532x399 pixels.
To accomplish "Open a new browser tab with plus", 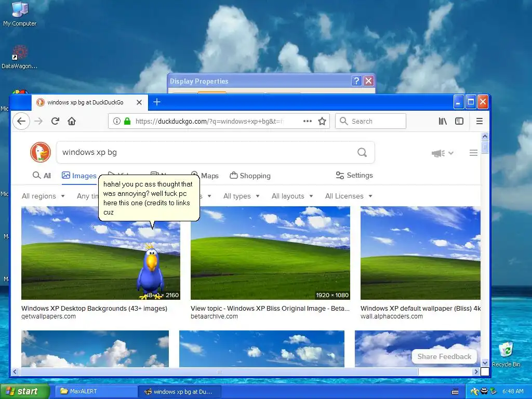I will click(x=157, y=102).
